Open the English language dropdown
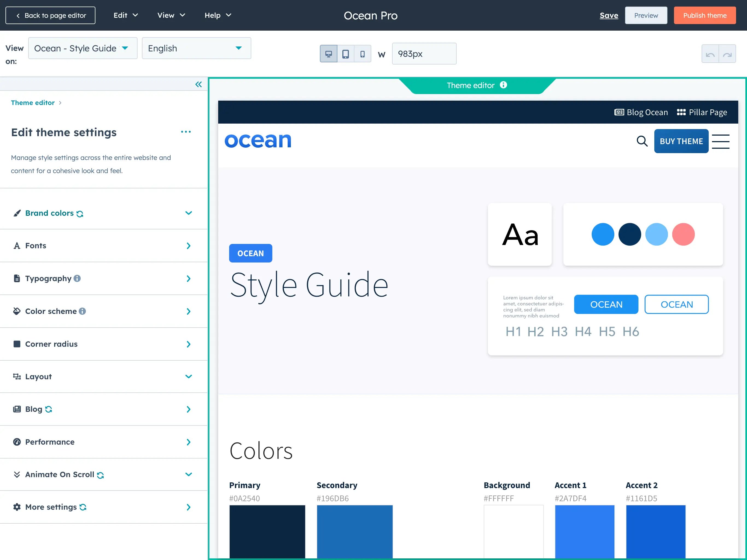The image size is (747, 560). click(x=196, y=48)
